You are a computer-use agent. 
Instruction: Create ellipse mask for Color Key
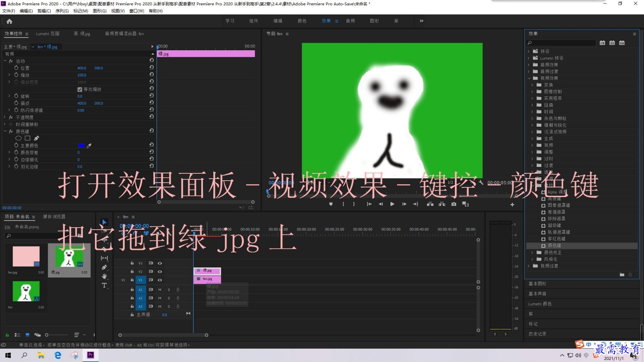19,138
